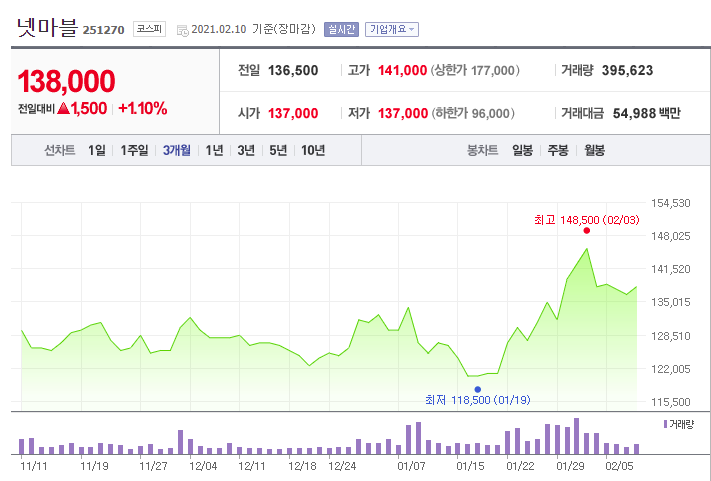Click trading value 54,988 백만

pyautogui.click(x=647, y=113)
